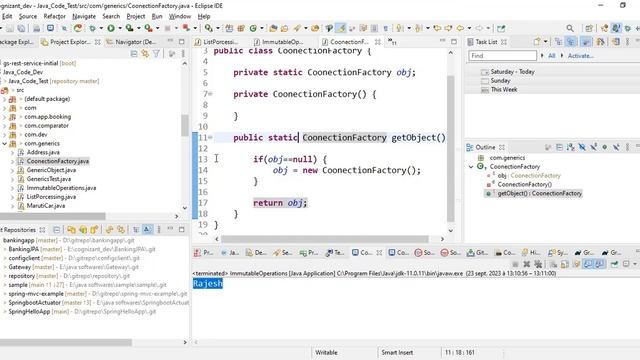This screenshot has height=360, width=640.
Task: Close the CoonectionFactory editor tab
Action: (378, 42)
